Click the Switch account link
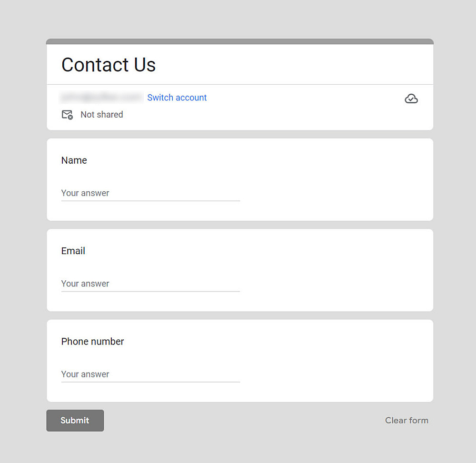This screenshot has height=463, width=476. click(x=177, y=98)
